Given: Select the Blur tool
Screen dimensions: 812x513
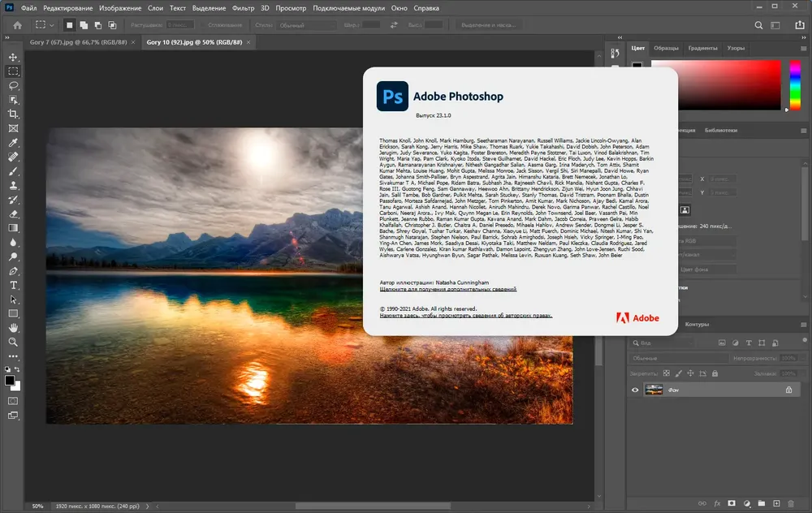Looking at the screenshot, I should 13,242.
